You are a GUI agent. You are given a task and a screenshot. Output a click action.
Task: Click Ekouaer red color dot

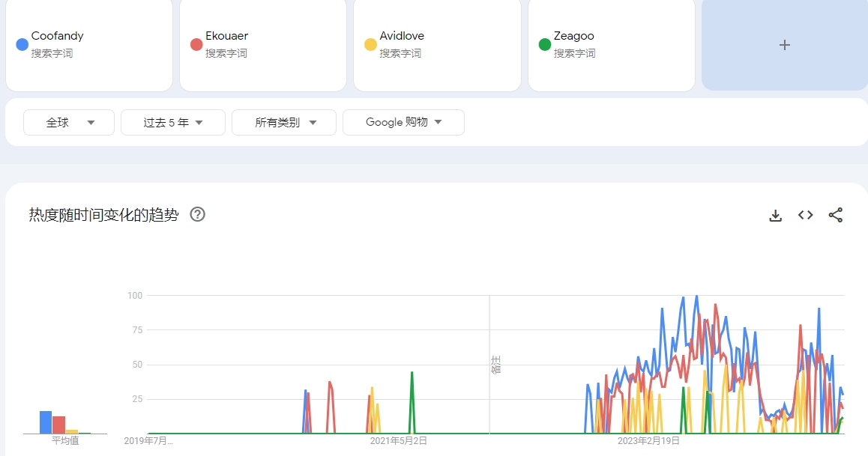point(196,45)
